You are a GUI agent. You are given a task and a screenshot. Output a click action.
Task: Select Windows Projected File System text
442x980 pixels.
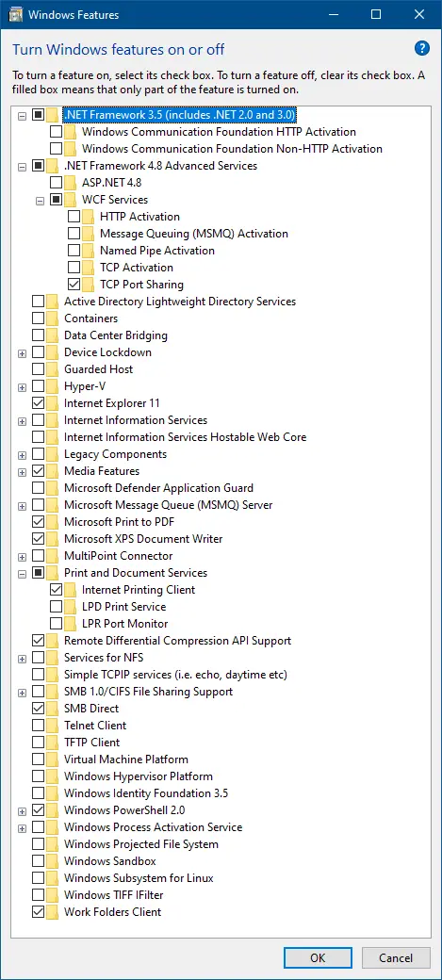pyautogui.click(x=141, y=844)
